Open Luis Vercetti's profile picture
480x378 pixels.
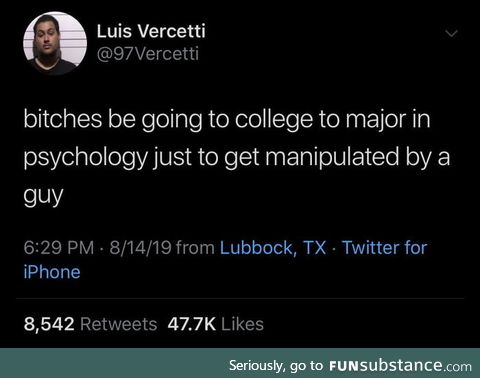click(55, 43)
